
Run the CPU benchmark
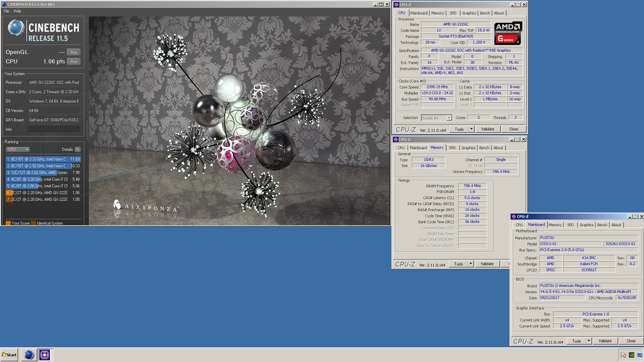[74, 62]
